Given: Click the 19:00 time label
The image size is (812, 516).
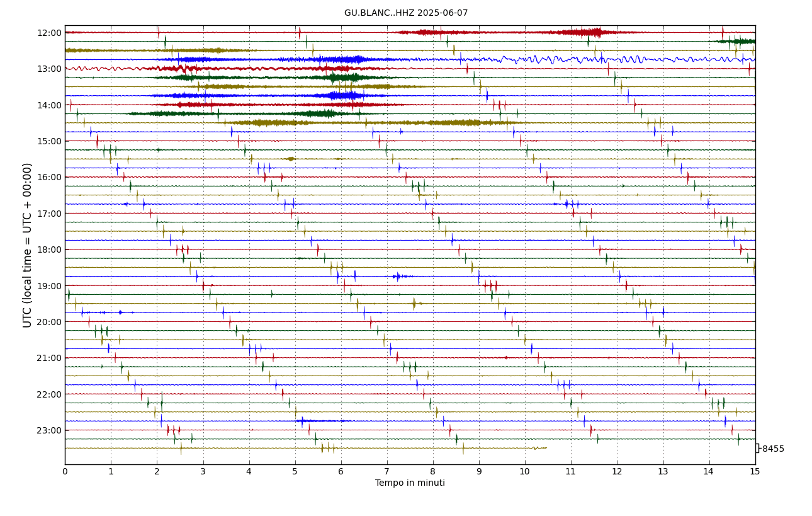Looking at the screenshot, I should 50,286.
